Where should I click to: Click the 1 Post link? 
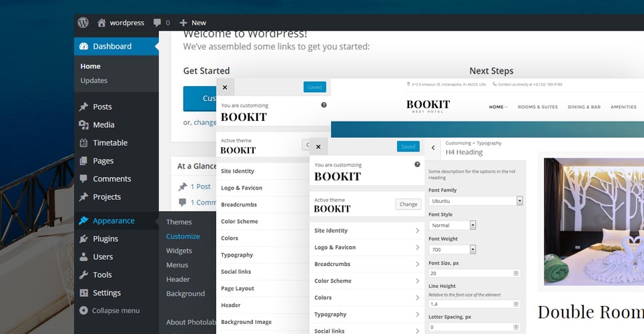pos(200,186)
